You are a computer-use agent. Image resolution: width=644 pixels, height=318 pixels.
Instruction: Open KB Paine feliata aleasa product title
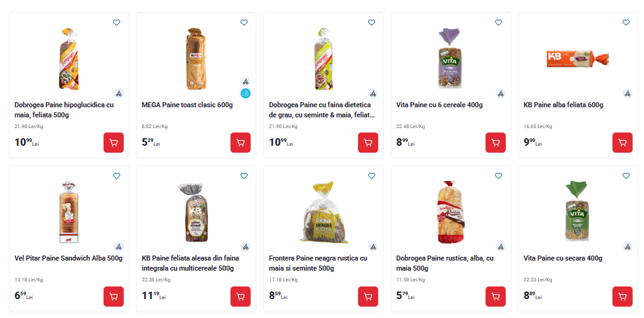point(189,263)
